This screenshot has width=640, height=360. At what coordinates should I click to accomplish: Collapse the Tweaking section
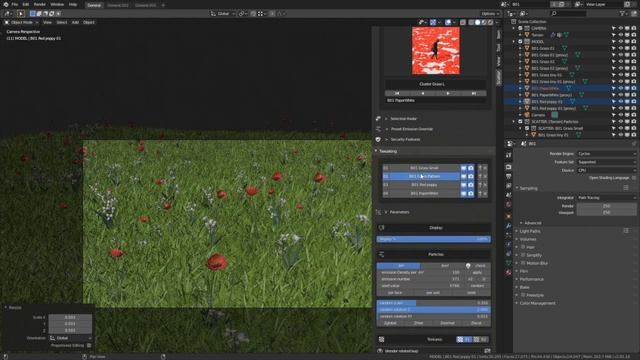[x=387, y=151]
